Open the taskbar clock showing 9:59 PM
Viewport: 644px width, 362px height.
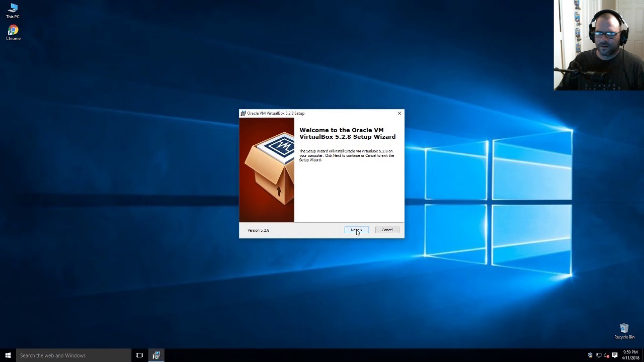pyautogui.click(x=630, y=355)
